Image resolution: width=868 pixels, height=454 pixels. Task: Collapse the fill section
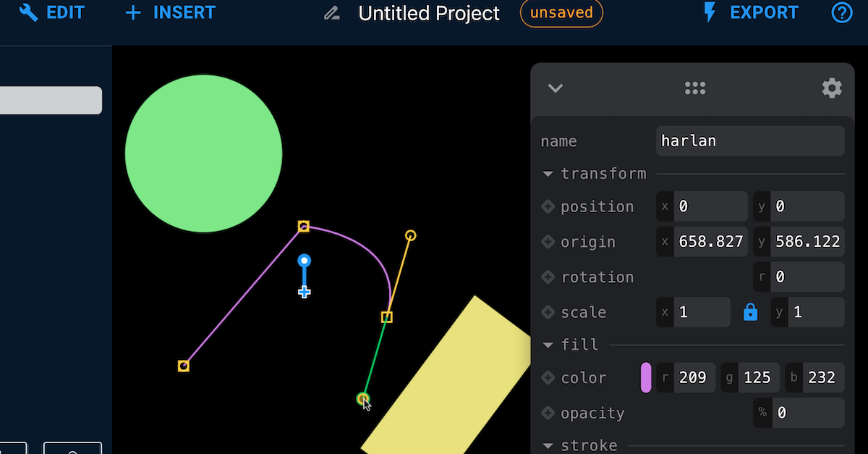pyautogui.click(x=548, y=345)
